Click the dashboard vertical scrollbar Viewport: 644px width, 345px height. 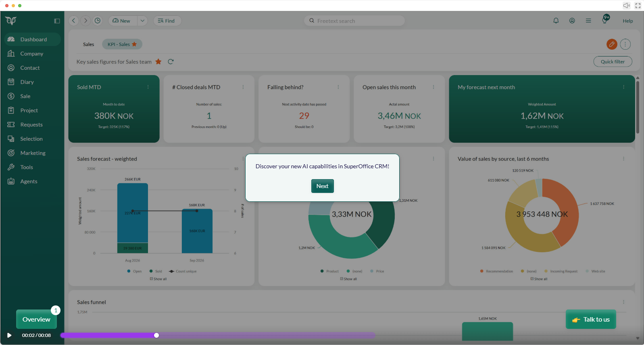tap(638, 107)
